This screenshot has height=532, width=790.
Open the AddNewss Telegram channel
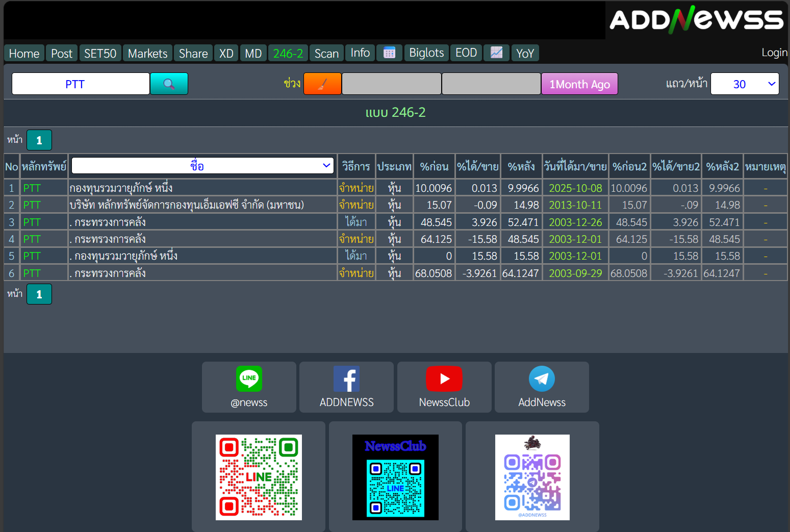pyautogui.click(x=542, y=387)
